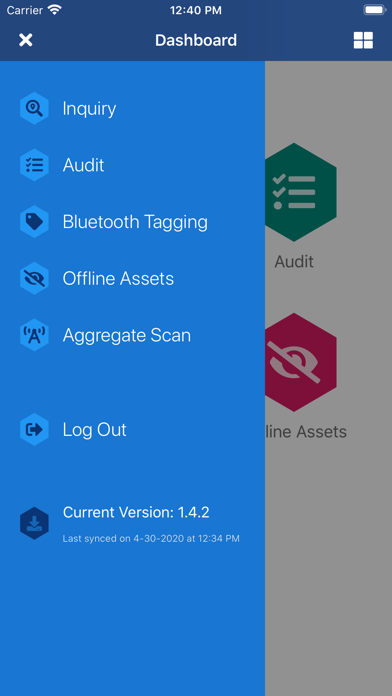
Task: Tap the Last synced on 4-30-2020 text
Action: (151, 539)
